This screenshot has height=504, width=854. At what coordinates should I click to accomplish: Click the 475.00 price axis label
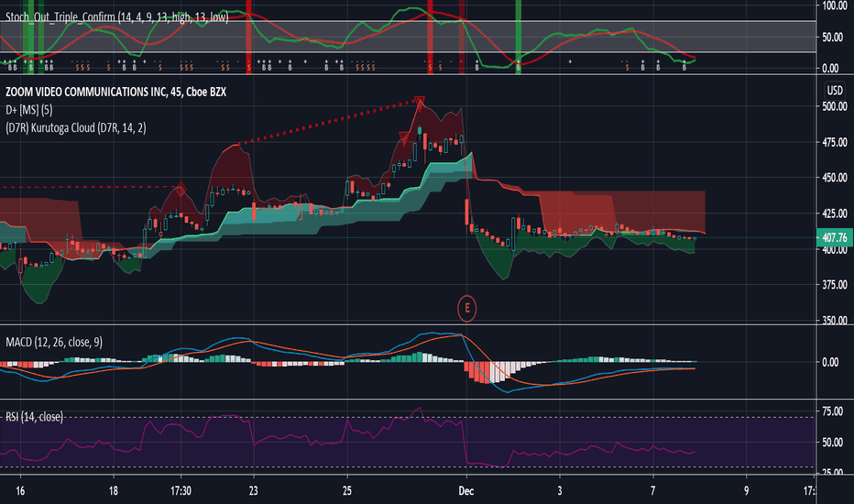[x=835, y=142]
